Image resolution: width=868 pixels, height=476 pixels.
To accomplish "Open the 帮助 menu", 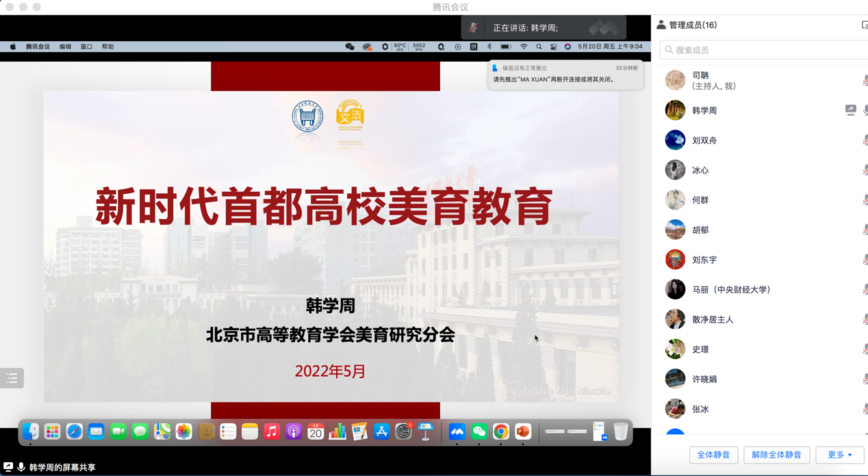I will click(107, 47).
